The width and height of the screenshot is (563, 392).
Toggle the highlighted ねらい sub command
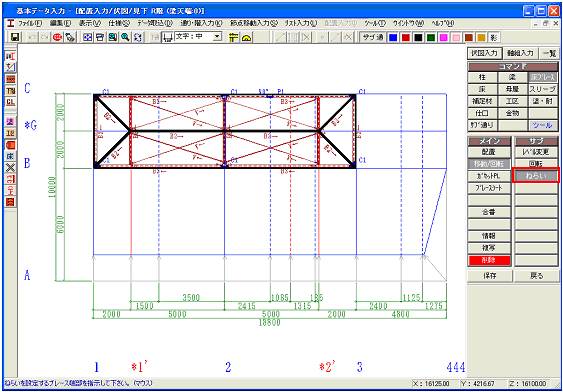536,176
